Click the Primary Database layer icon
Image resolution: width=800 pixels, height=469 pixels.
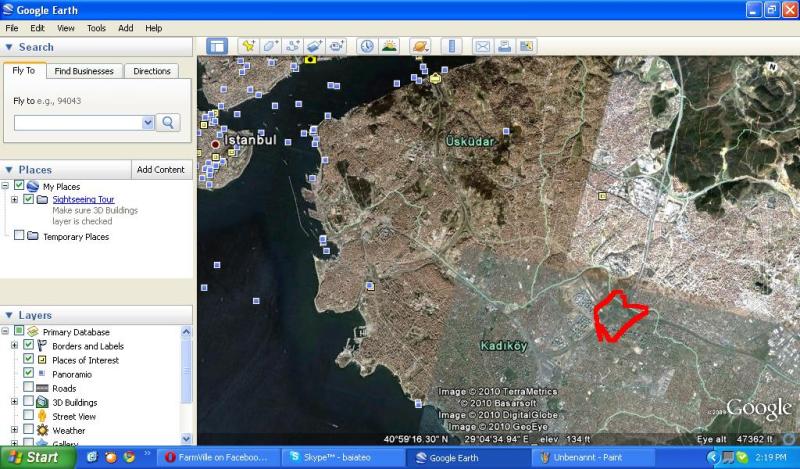coord(33,332)
